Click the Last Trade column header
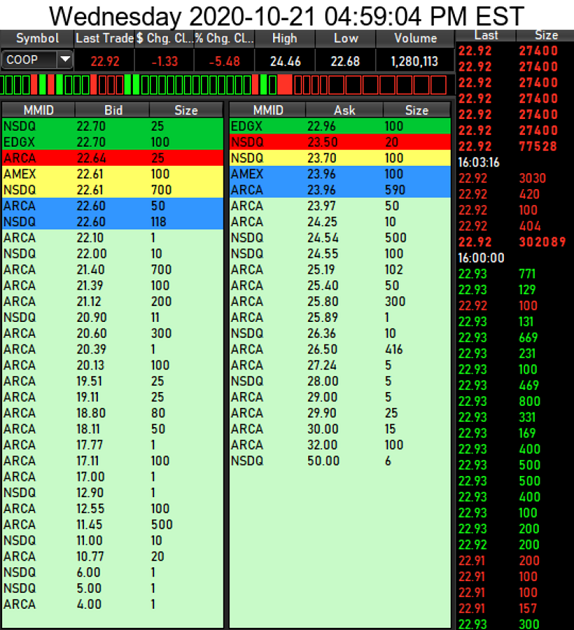Image resolution: width=574 pixels, height=630 pixels. click(x=104, y=39)
